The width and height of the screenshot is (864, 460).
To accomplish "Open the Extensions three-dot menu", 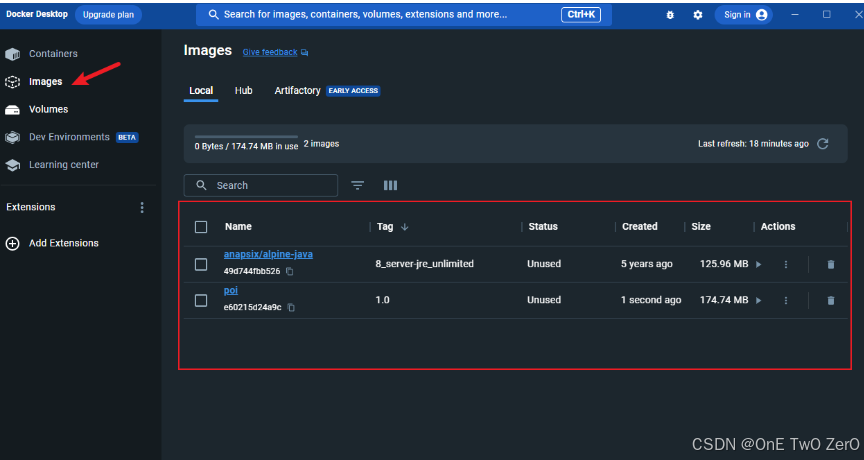I will (142, 207).
